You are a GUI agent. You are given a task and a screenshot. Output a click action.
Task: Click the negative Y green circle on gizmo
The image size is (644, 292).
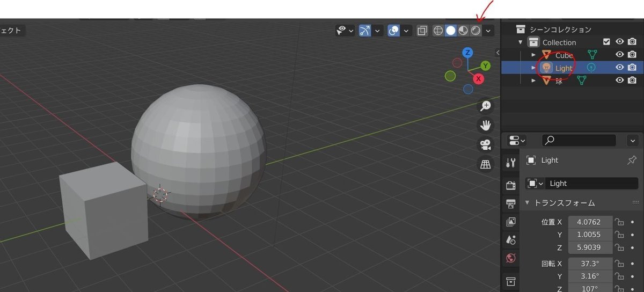(x=450, y=76)
